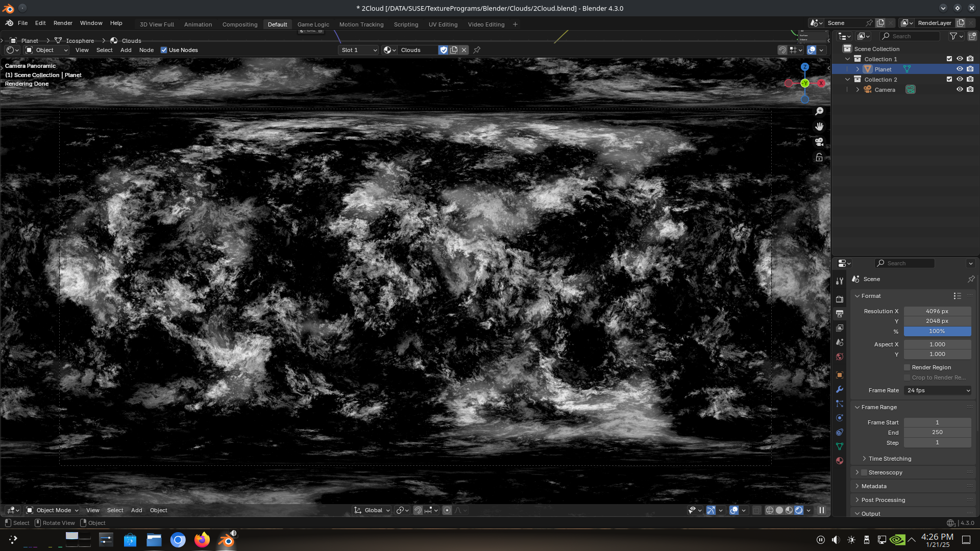Image resolution: width=980 pixels, height=551 pixels.
Task: Toggle lock camera to view icon
Action: 819,157
